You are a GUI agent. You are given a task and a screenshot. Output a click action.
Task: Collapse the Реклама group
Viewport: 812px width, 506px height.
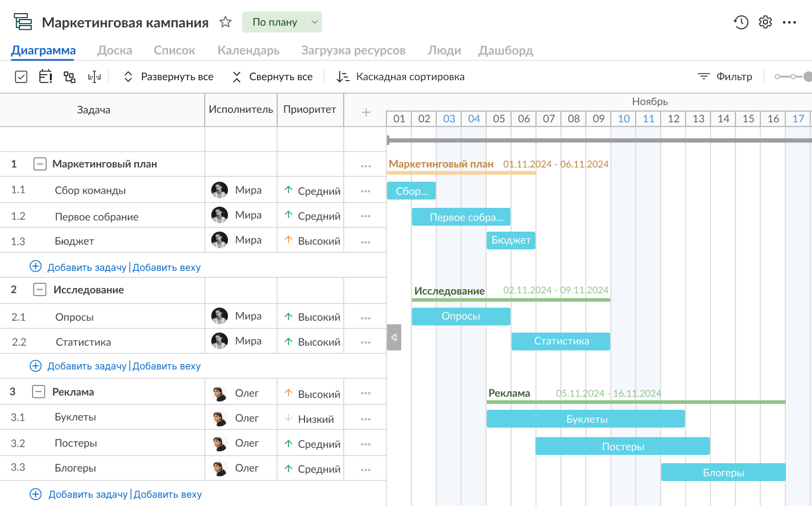pos(39,392)
